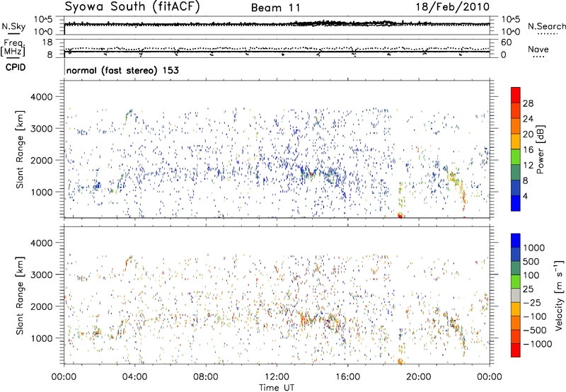Image resolution: width=566 pixels, height=392 pixels.
Task: Select the "4" Power colorbar tick label
Action: tap(525, 197)
